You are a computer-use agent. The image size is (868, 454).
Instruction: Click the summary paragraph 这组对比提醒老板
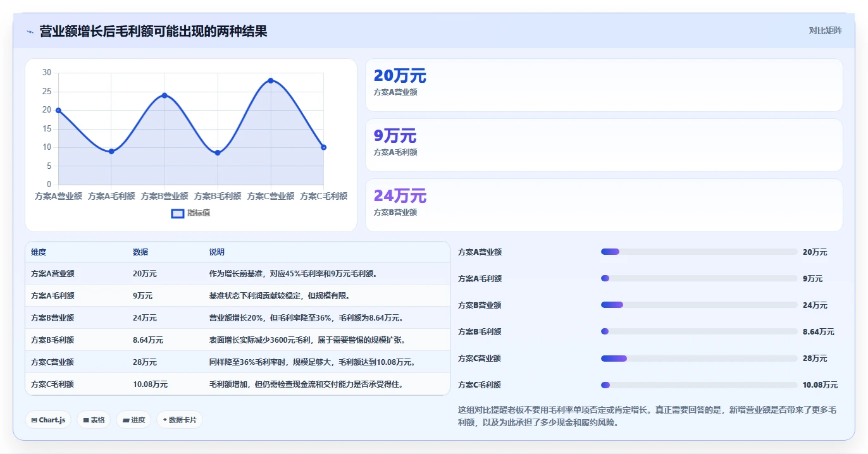[647, 416]
